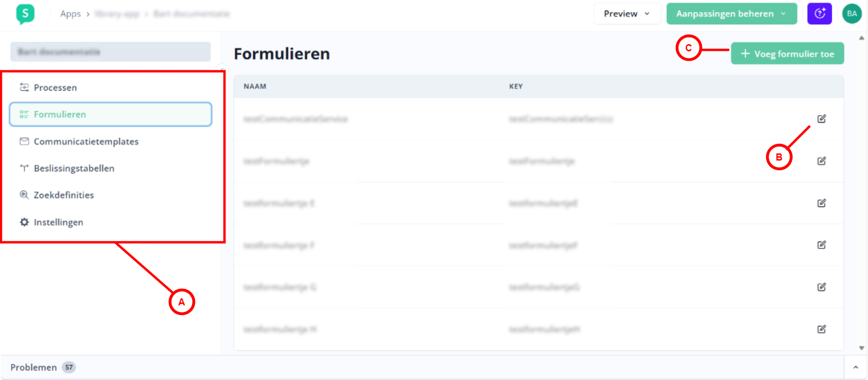Open the editor for the third form row
Image resolution: width=868 pixels, height=380 pixels.
coord(821,203)
